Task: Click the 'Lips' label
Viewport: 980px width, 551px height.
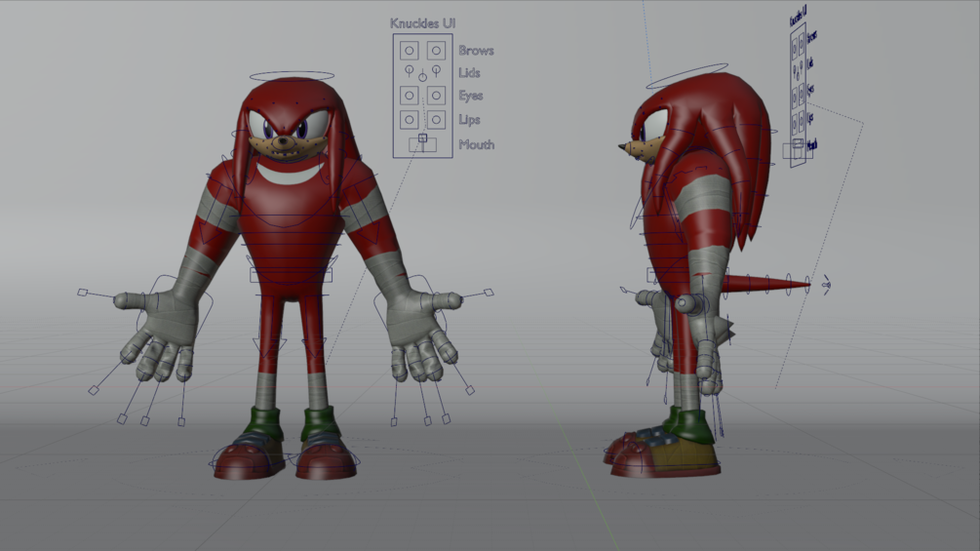Action: [x=469, y=119]
